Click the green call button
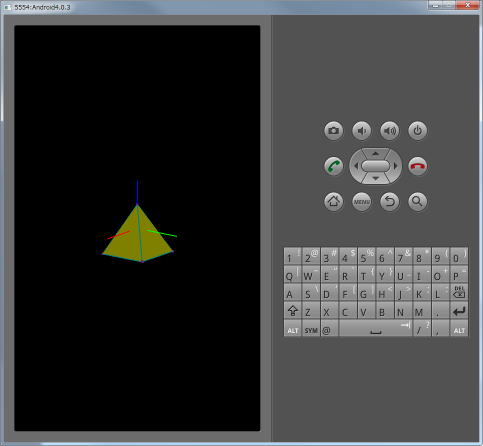The height and width of the screenshot is (446, 483). (x=333, y=166)
